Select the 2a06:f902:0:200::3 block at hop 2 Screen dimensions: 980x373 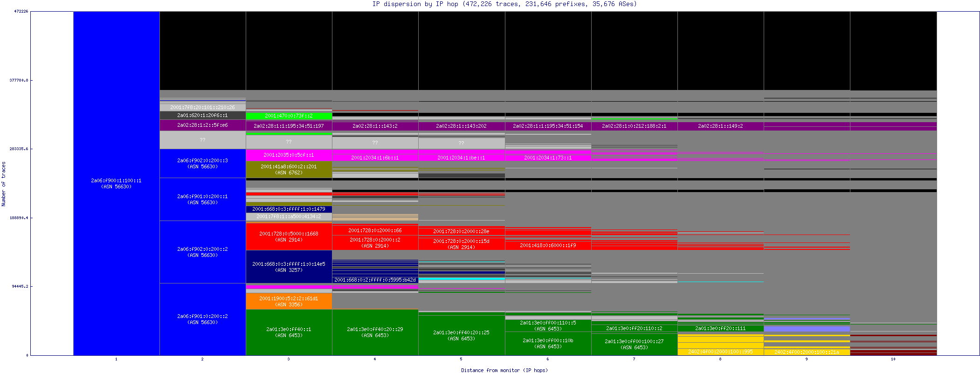point(202,163)
